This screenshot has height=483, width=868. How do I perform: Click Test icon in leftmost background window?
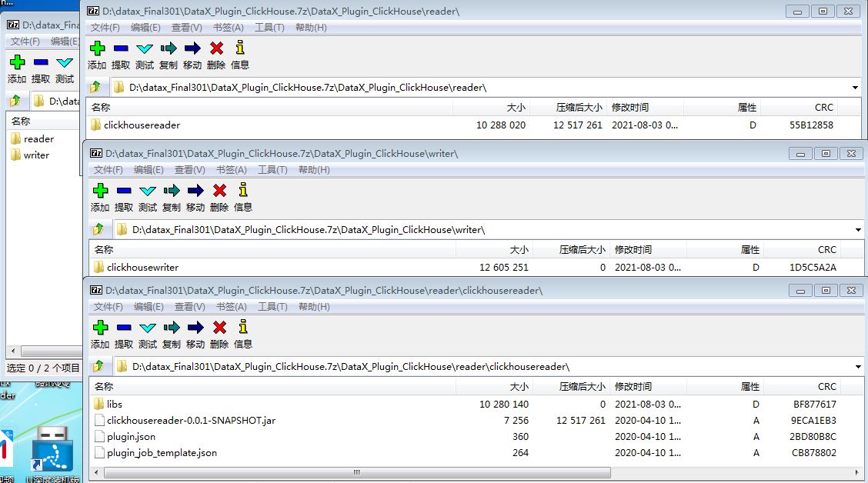pyautogui.click(x=65, y=62)
